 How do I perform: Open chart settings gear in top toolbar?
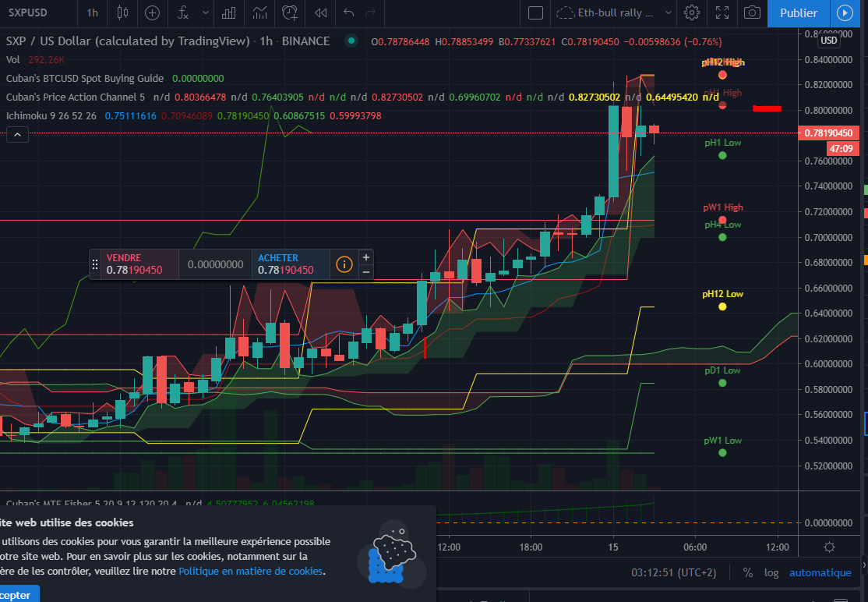[691, 12]
